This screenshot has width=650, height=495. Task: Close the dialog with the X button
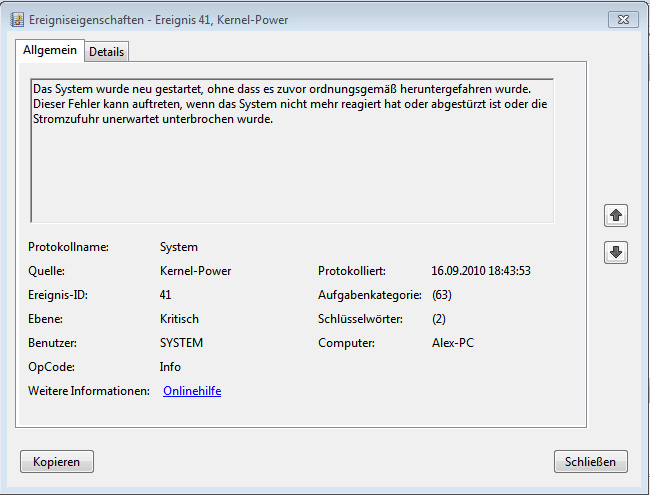click(x=623, y=19)
